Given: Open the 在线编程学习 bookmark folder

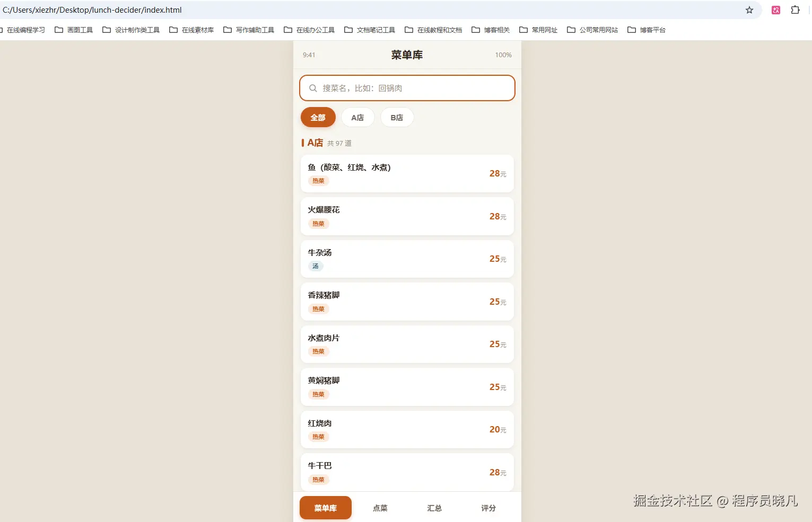Looking at the screenshot, I should tap(23, 30).
